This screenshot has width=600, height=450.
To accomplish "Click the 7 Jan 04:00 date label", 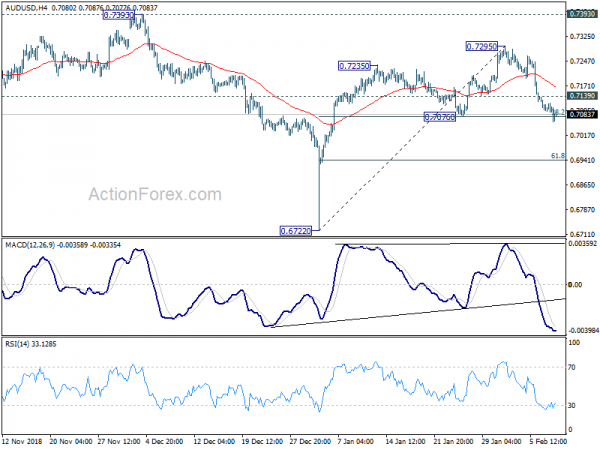I will [355, 441].
